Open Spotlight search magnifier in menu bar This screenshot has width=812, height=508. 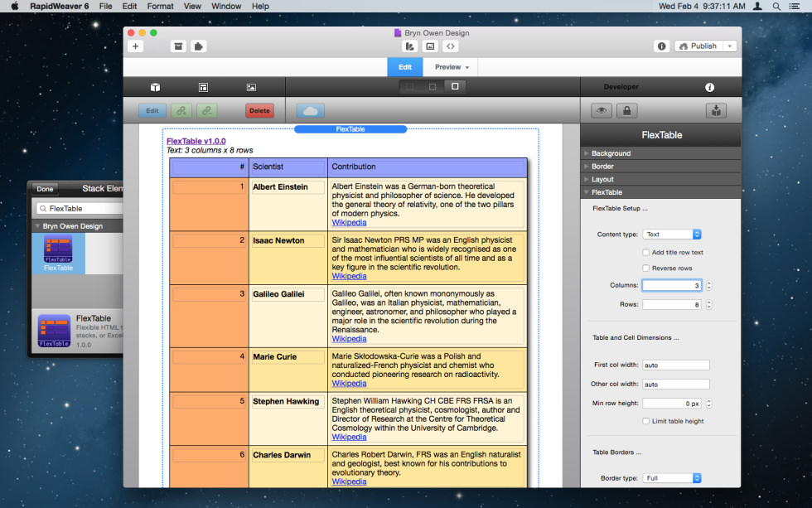coord(776,6)
